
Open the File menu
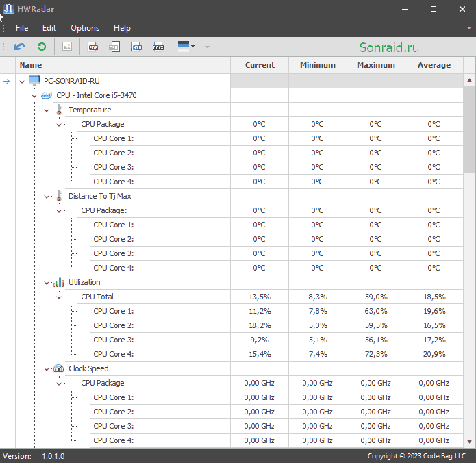22,28
